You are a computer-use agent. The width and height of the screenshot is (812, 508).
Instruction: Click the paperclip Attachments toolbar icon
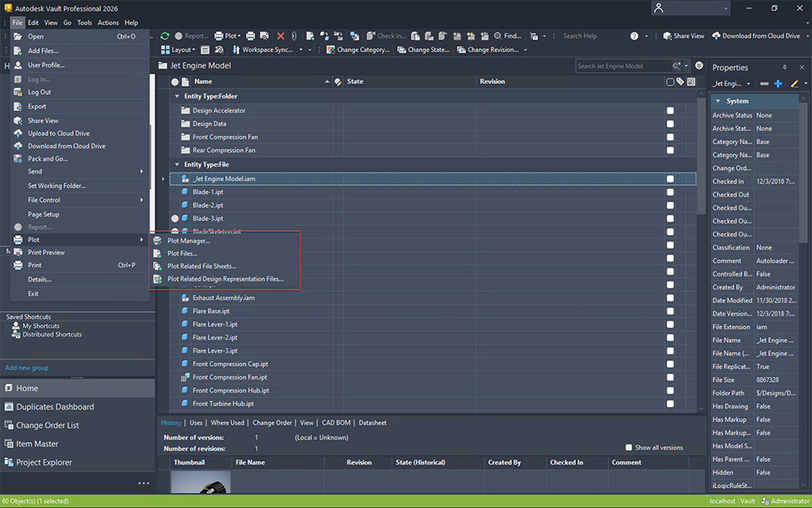pos(293,36)
